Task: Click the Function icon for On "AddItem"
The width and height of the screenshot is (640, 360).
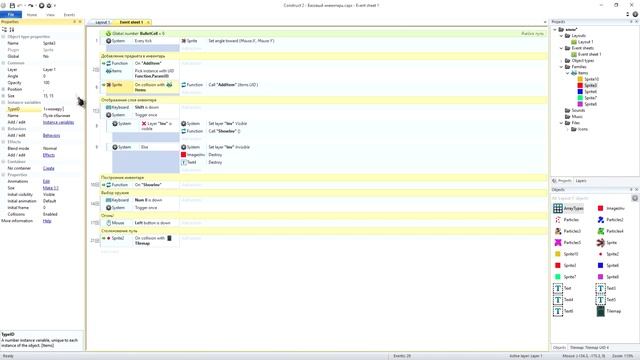Action: [109, 63]
